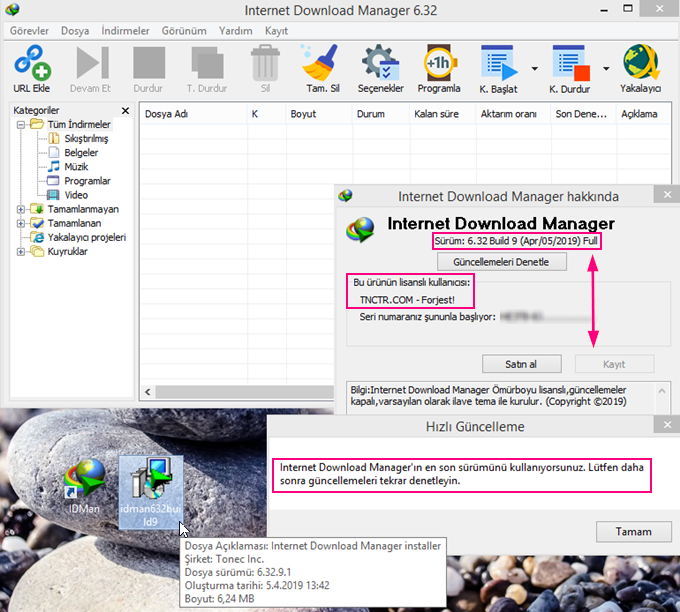The height and width of the screenshot is (612, 680).
Task: Click the Durdur stop icon
Action: tap(149, 63)
